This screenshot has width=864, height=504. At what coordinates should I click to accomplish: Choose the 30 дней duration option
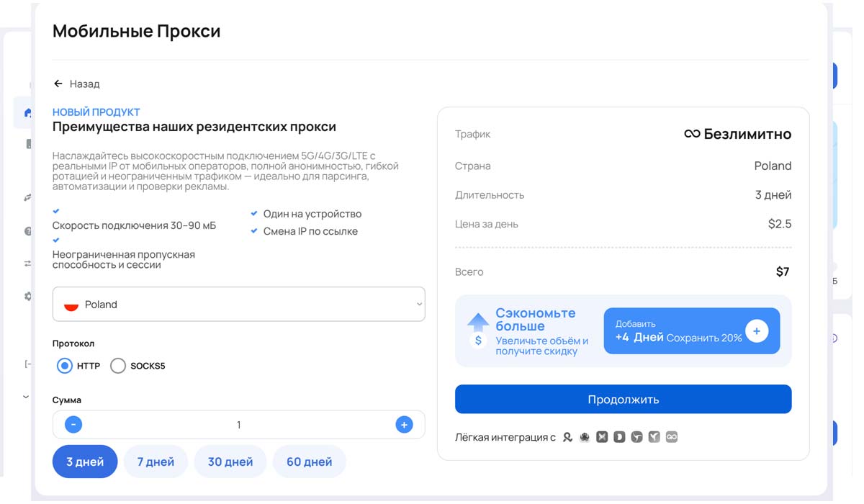tap(230, 462)
